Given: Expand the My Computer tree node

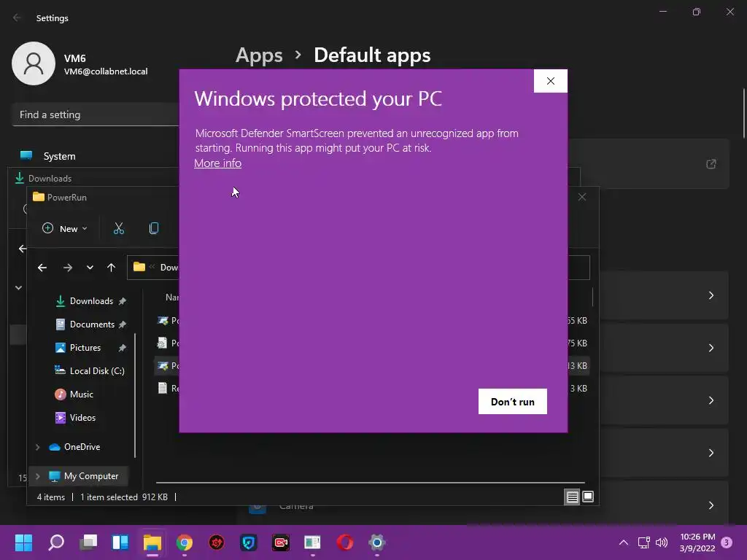Looking at the screenshot, I should pyautogui.click(x=38, y=476).
